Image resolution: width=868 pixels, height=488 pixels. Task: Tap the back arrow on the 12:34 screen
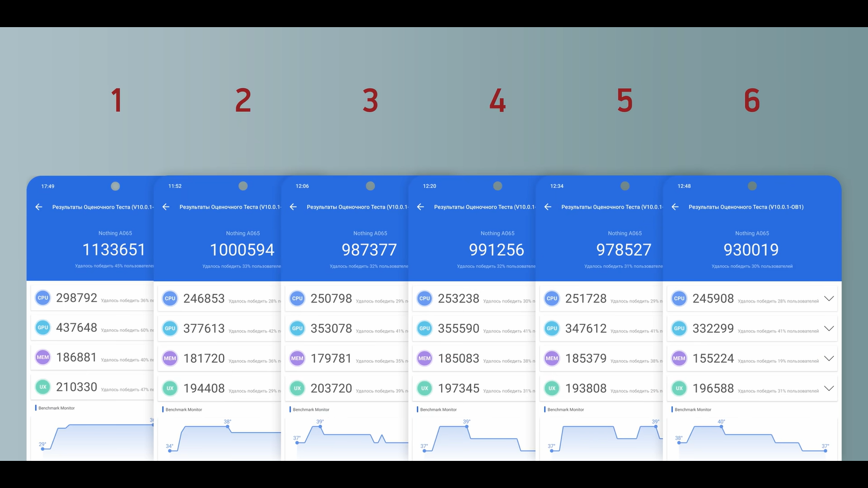(548, 207)
